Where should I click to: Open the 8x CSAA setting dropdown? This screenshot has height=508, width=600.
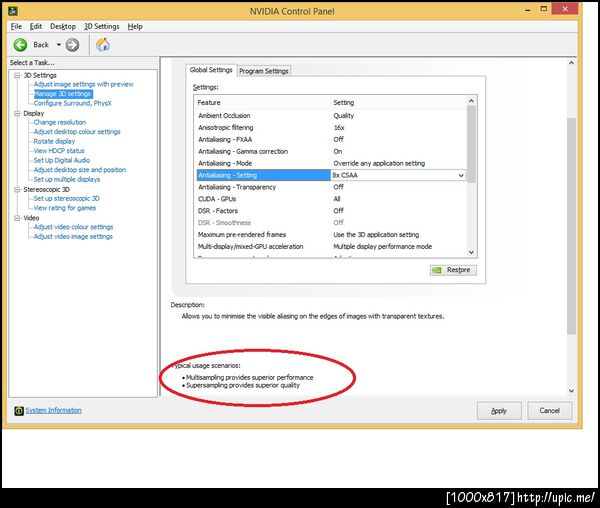(461, 175)
